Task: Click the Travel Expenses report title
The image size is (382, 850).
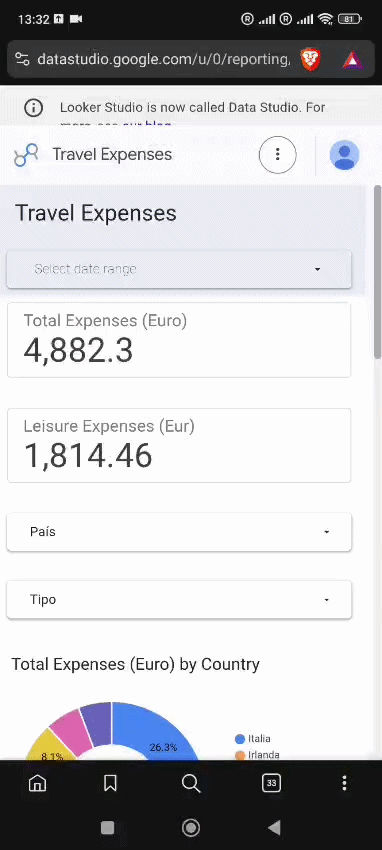Action: pos(96,213)
